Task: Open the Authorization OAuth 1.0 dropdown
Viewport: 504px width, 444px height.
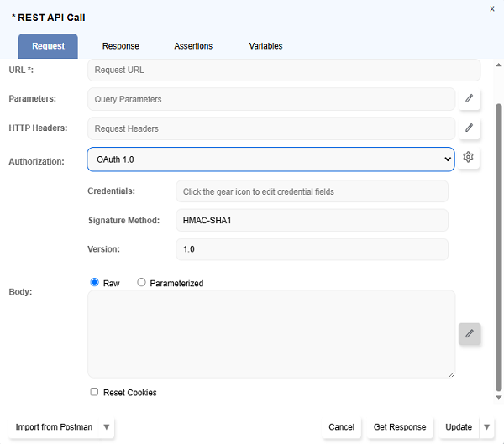Action: pyautogui.click(x=270, y=159)
